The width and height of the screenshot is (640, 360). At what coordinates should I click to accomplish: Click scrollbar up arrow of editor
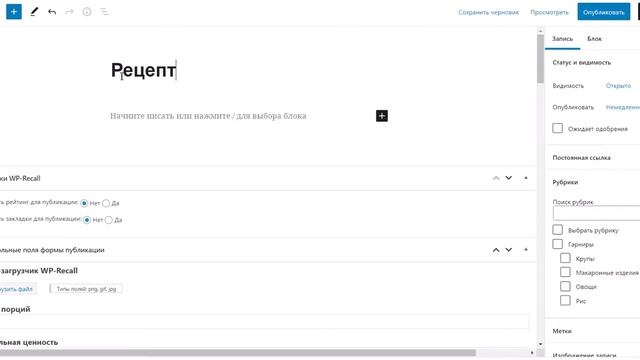click(x=540, y=31)
